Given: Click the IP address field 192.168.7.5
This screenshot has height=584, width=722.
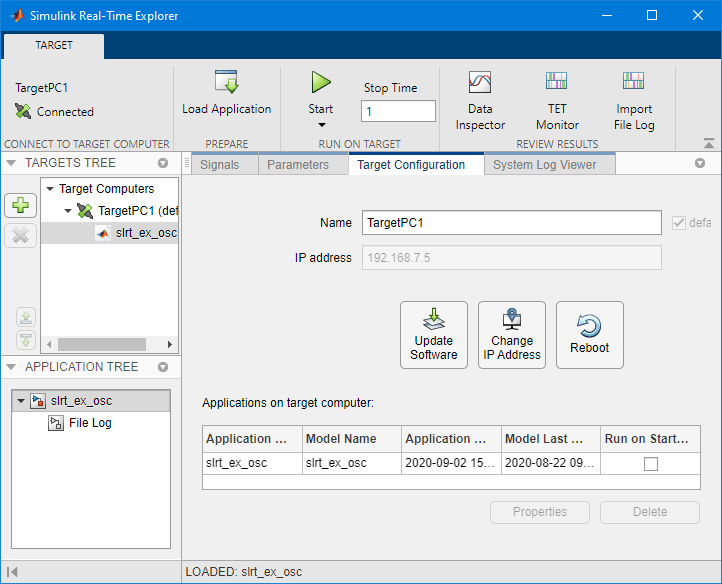Looking at the screenshot, I should [512, 257].
